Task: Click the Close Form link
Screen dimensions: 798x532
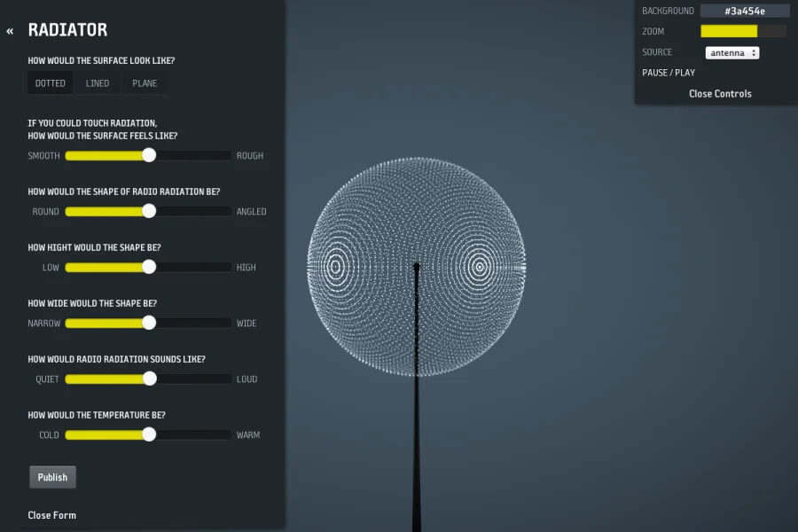Action: coord(52,515)
